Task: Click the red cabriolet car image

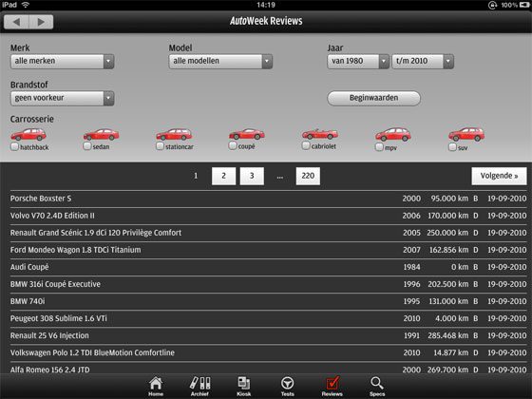Action: click(320, 134)
